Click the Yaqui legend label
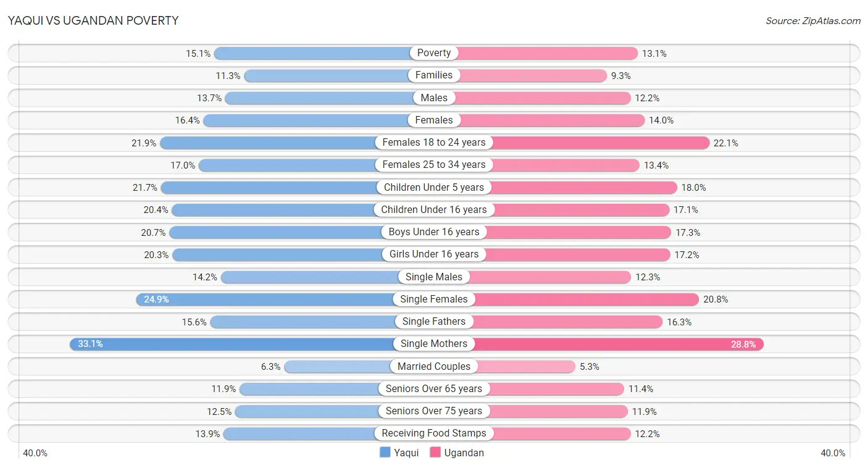The image size is (868, 468). 406,453
